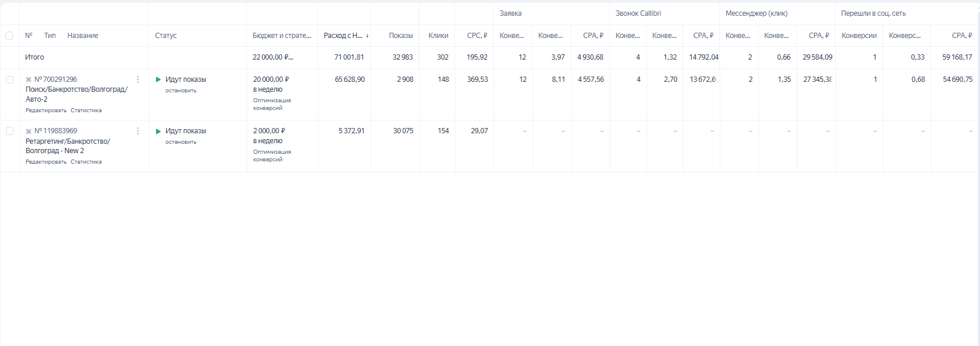The image size is (980, 346).
Task: Click остановить for campaign №700291296
Action: coord(181,91)
